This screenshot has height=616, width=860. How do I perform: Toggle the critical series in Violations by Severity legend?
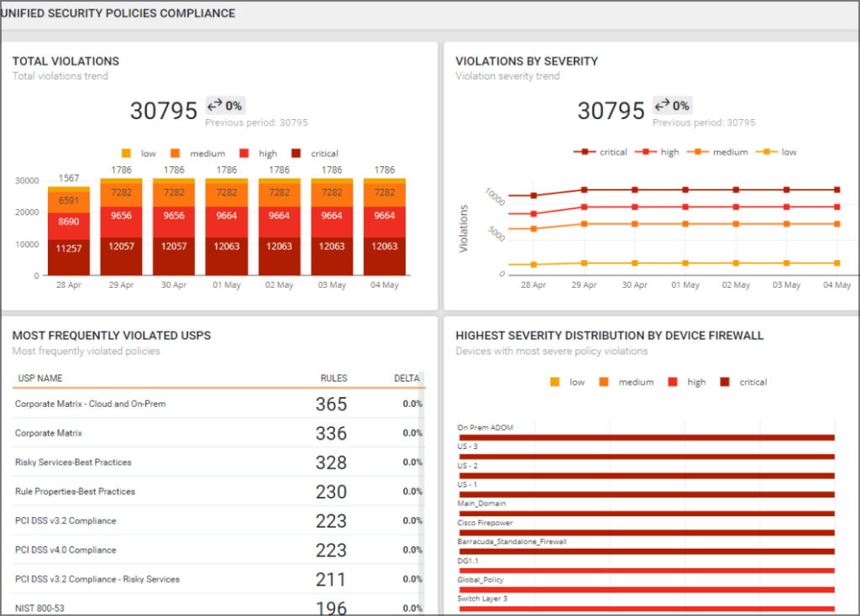[x=600, y=152]
